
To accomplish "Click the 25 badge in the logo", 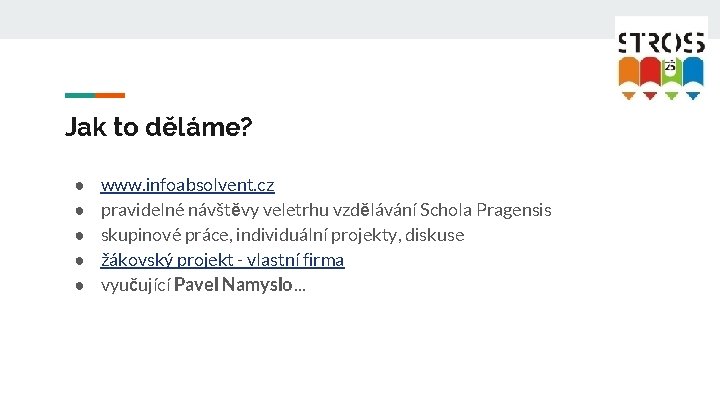I will coord(670,66).
